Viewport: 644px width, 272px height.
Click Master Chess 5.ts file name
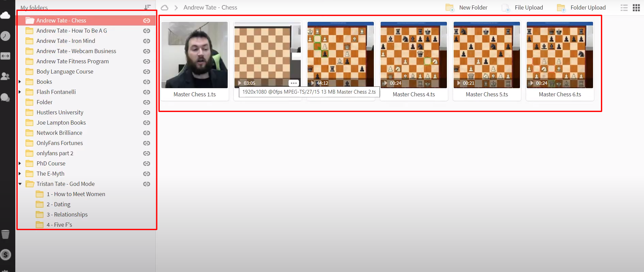pos(487,94)
